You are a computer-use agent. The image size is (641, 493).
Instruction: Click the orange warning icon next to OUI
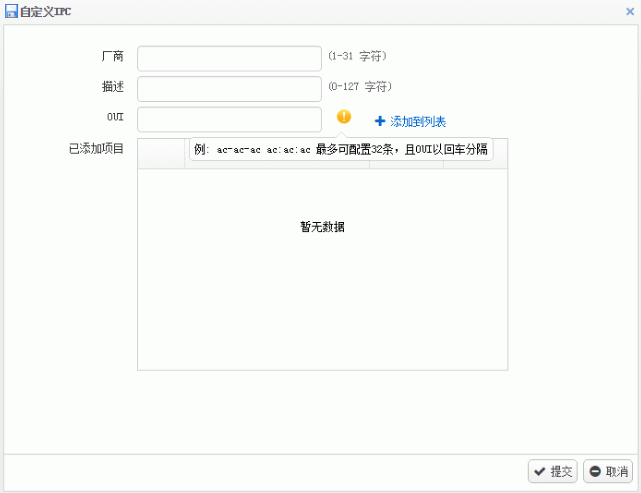(344, 117)
